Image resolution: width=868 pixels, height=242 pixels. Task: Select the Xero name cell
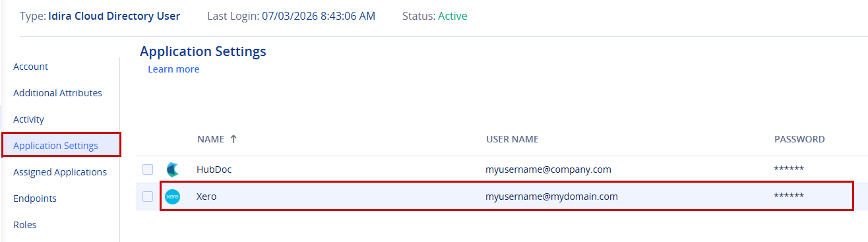[x=206, y=197]
